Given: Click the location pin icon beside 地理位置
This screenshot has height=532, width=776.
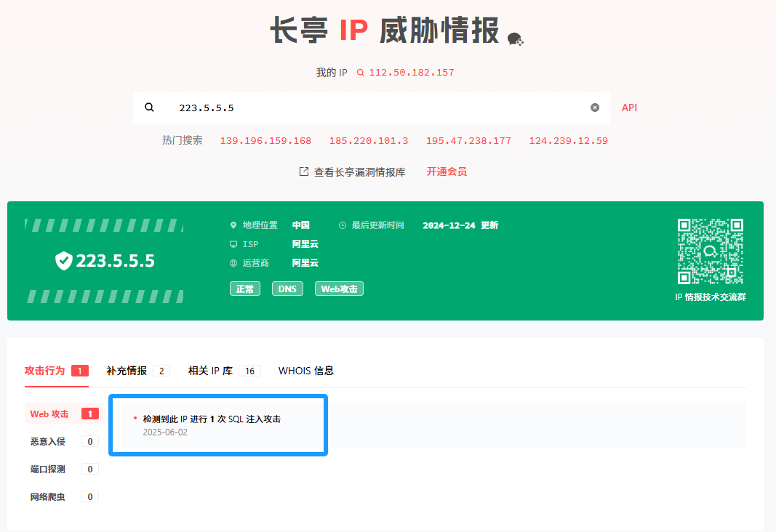Looking at the screenshot, I should [233, 225].
